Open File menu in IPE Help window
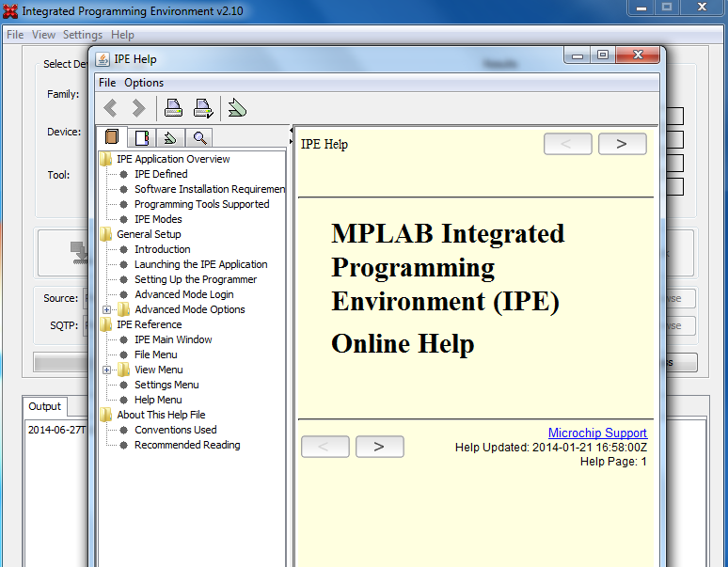 tap(107, 83)
